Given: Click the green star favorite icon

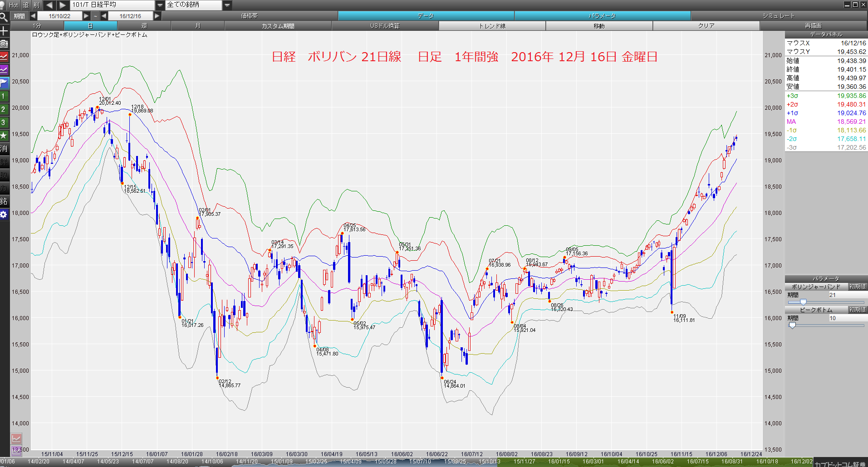Looking at the screenshot, I should click(x=4, y=136).
